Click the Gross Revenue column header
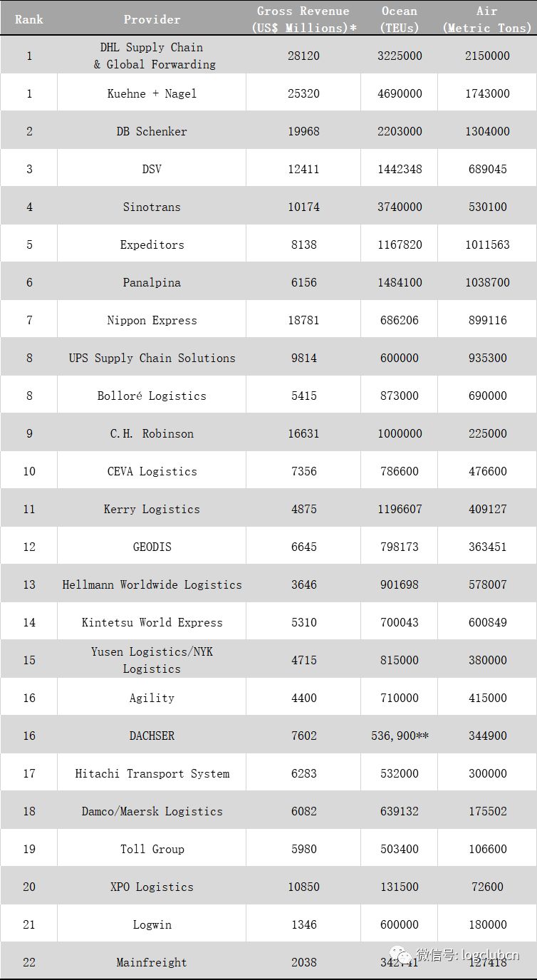 303,19
